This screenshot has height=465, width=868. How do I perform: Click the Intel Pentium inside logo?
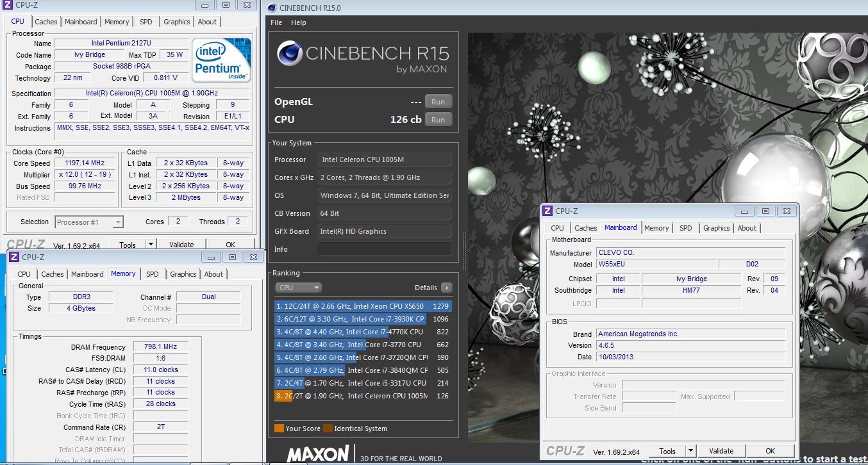click(x=222, y=60)
